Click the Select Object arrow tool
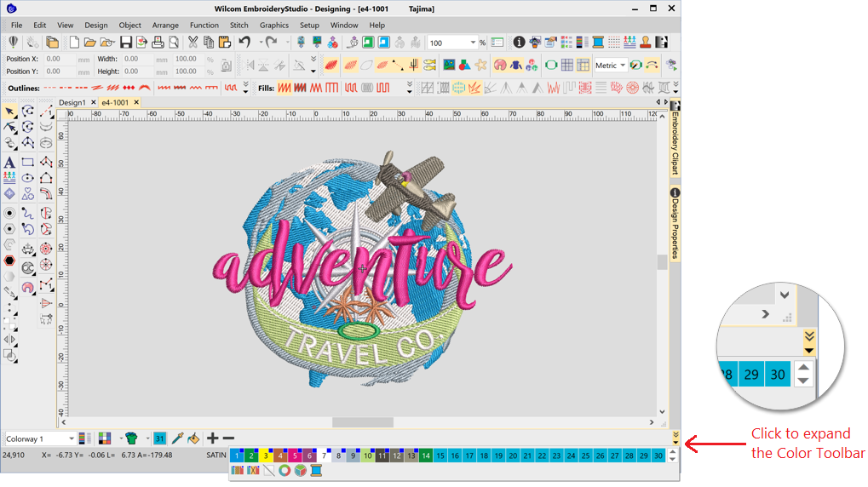This screenshot has height=487, width=868. click(x=9, y=112)
